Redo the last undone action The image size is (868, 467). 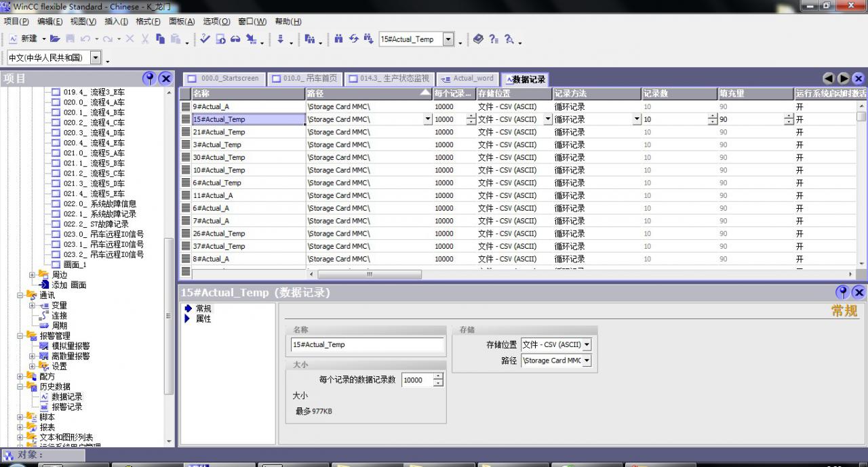tap(108, 39)
